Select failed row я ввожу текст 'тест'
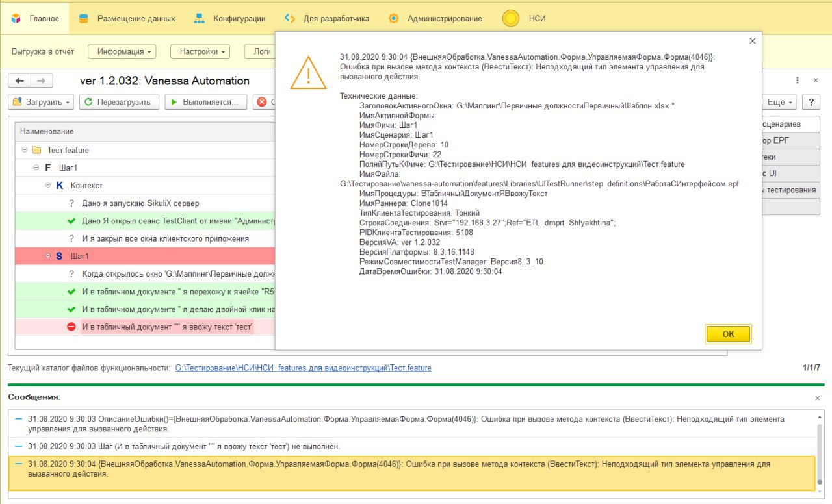This screenshot has height=504, width=832. click(x=145, y=327)
